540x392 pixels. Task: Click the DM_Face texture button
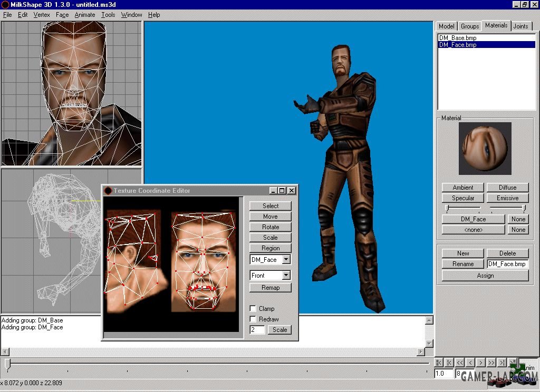pyautogui.click(x=473, y=219)
